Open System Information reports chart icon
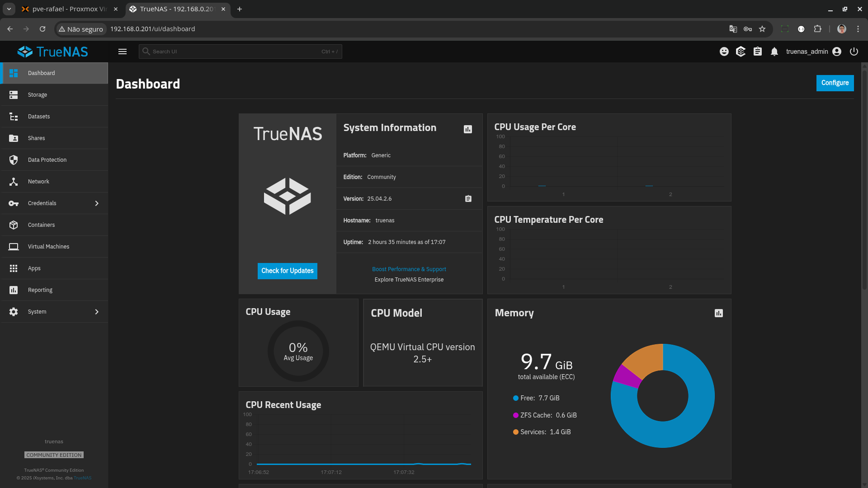868x488 pixels. click(x=468, y=129)
